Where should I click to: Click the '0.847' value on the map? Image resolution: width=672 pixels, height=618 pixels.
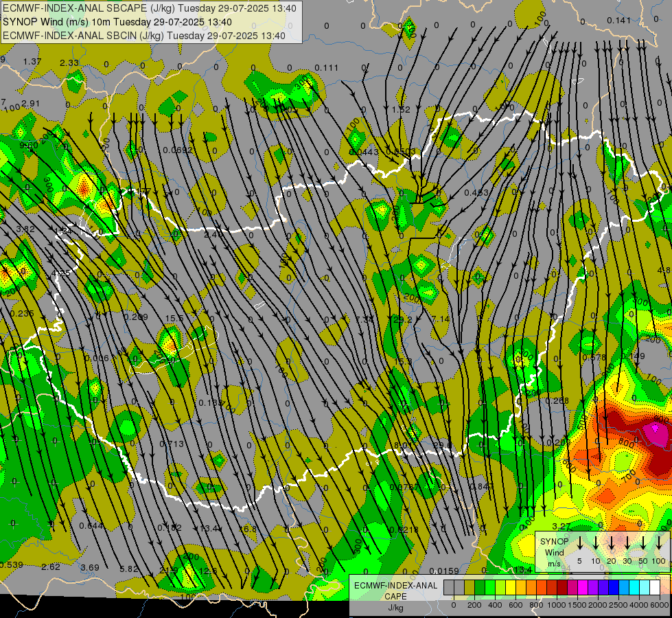pos(482,486)
